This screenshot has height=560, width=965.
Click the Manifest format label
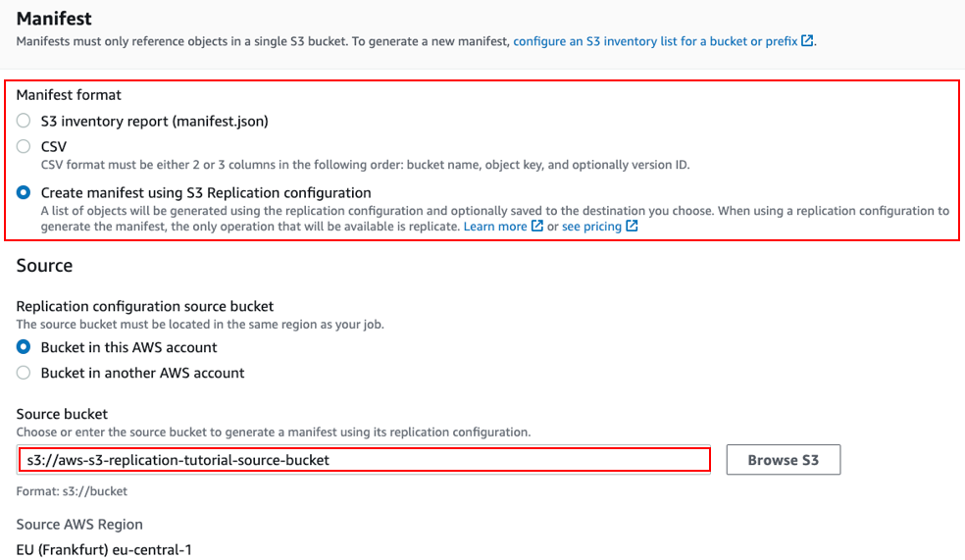click(69, 95)
